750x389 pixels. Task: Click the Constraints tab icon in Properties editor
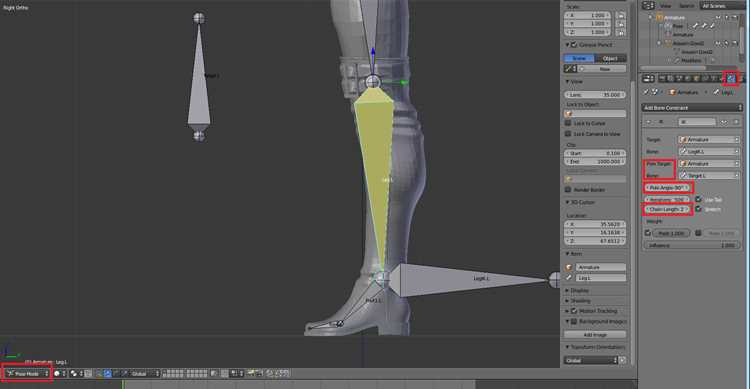pyautogui.click(x=731, y=78)
